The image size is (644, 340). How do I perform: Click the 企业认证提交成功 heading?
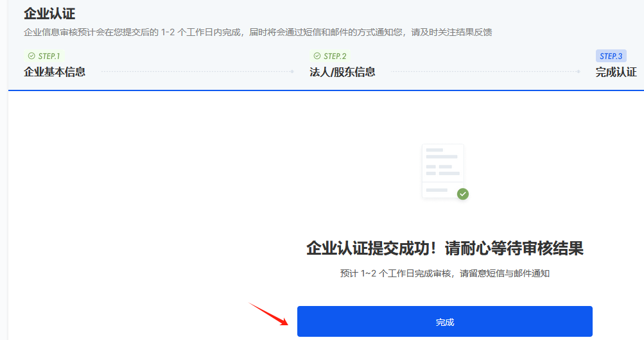tap(444, 248)
